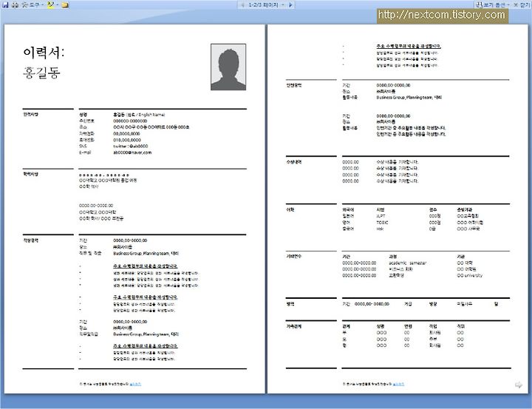The height and width of the screenshot is (409, 532).
Task: Click 닫기 to close reading view
Action: coord(522,4)
